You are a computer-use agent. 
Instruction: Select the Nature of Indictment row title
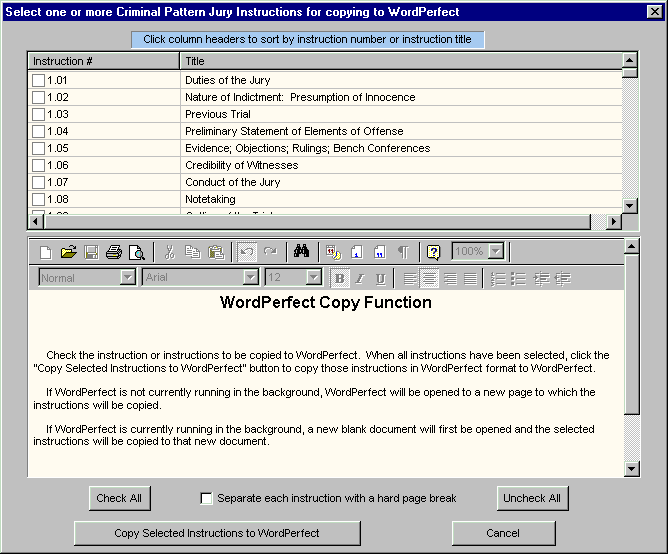(x=300, y=98)
